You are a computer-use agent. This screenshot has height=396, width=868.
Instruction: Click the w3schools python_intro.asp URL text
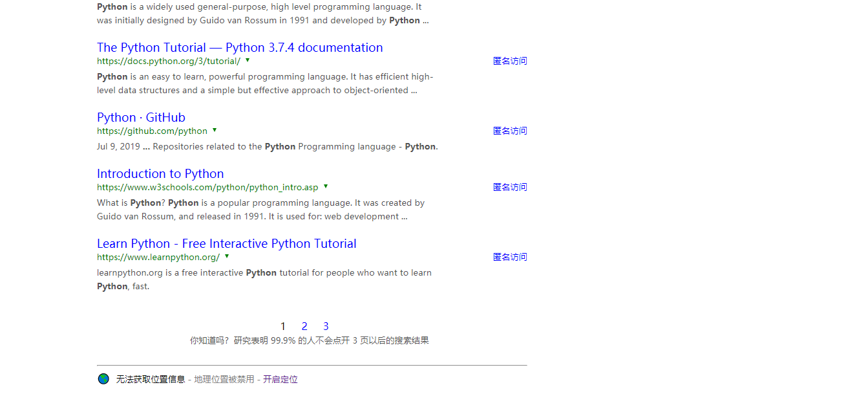point(207,187)
